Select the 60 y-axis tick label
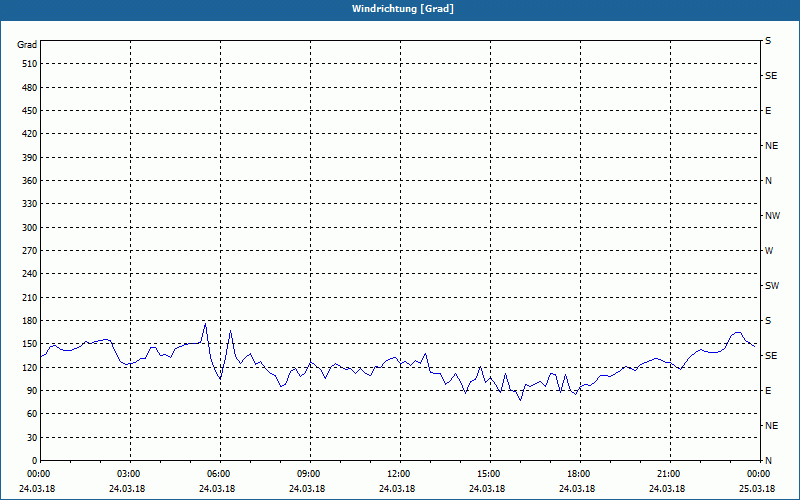The image size is (800, 500). point(32,414)
